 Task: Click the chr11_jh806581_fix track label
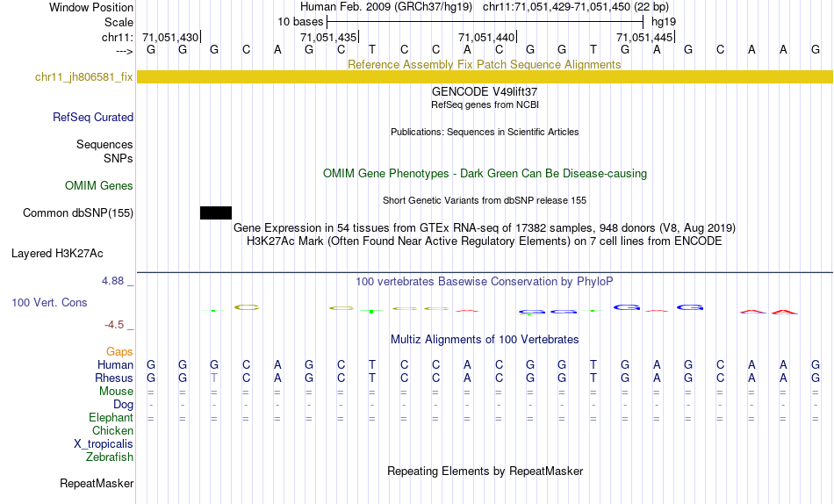(x=84, y=76)
